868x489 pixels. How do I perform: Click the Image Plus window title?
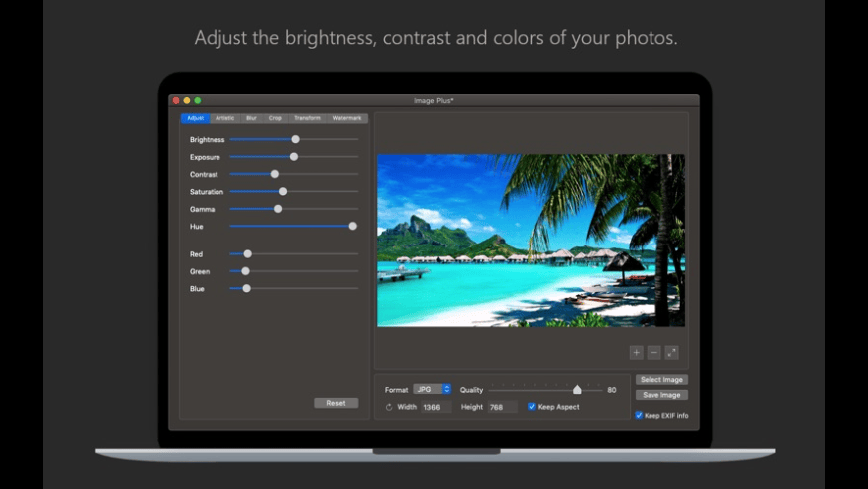coord(434,100)
